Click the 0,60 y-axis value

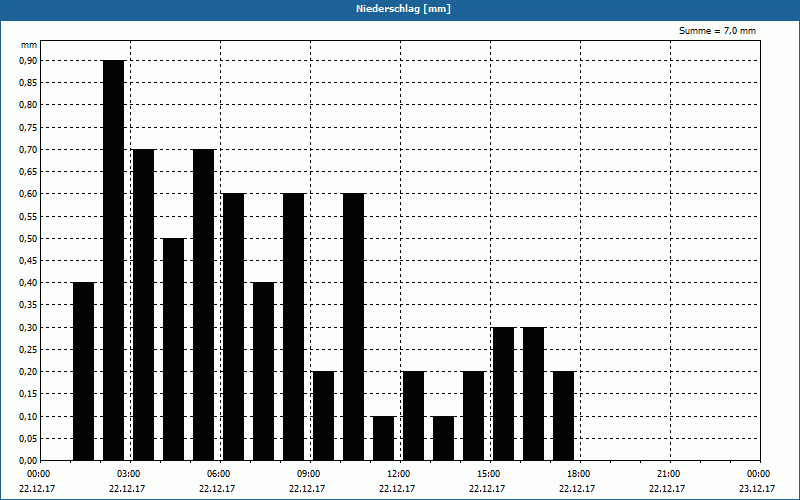point(28,194)
